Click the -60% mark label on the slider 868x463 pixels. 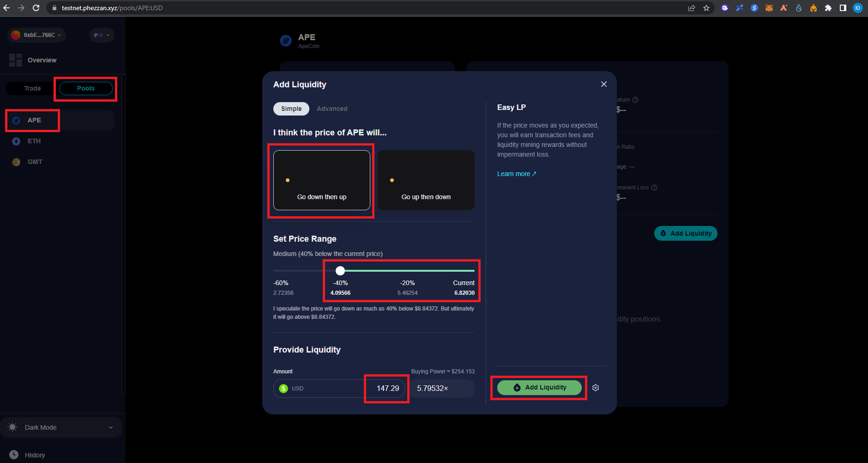click(281, 283)
